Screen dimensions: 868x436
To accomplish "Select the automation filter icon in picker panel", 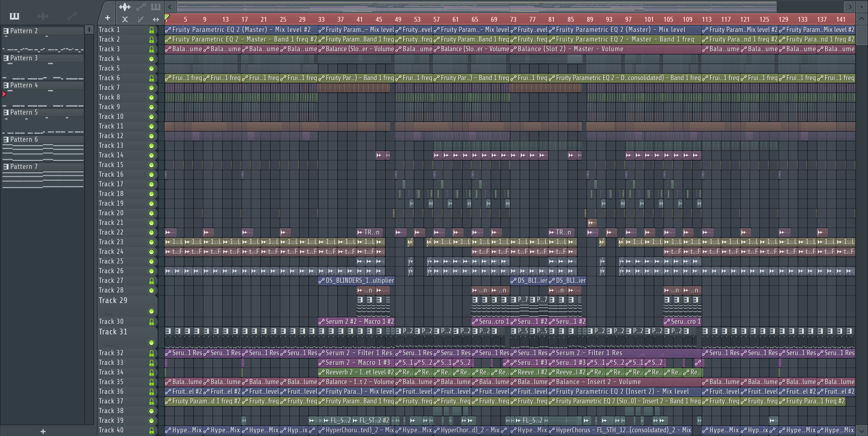I will click(x=72, y=16).
